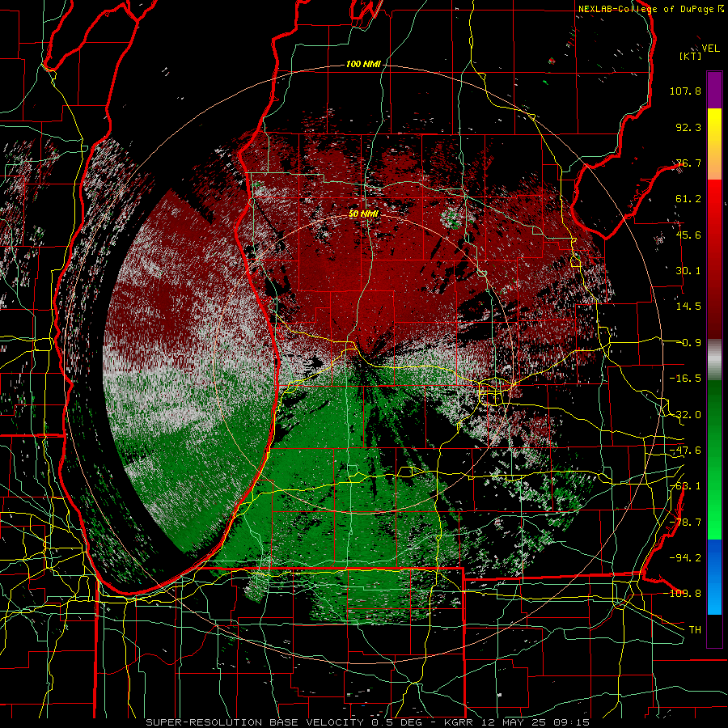The width and height of the screenshot is (728, 728).
Task: Click the 92.3 value on the velocity scale
Action: tap(688, 127)
